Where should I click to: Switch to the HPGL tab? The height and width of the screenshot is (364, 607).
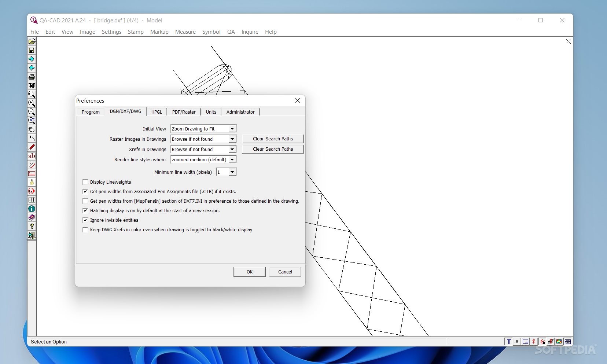(157, 112)
